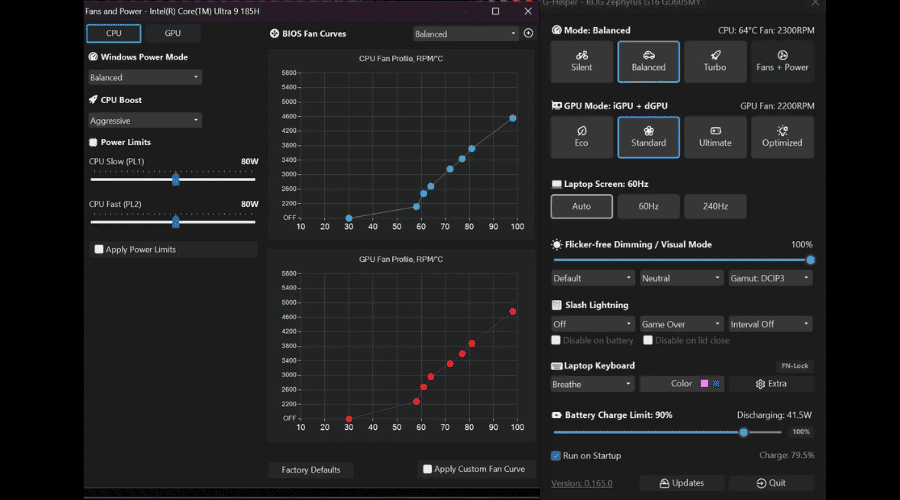Image resolution: width=900 pixels, height=500 pixels.
Task: Click the Battery Charge Limit battery icon
Action: pos(556,415)
